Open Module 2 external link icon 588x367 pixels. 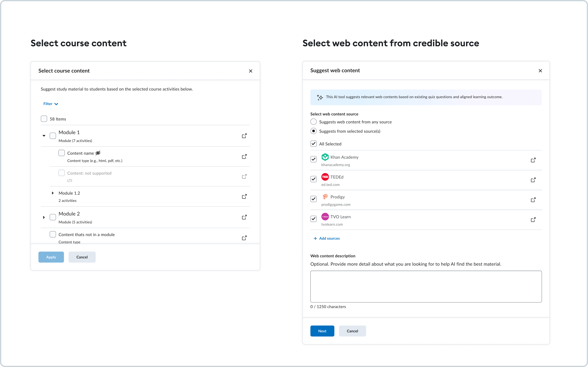[244, 217]
